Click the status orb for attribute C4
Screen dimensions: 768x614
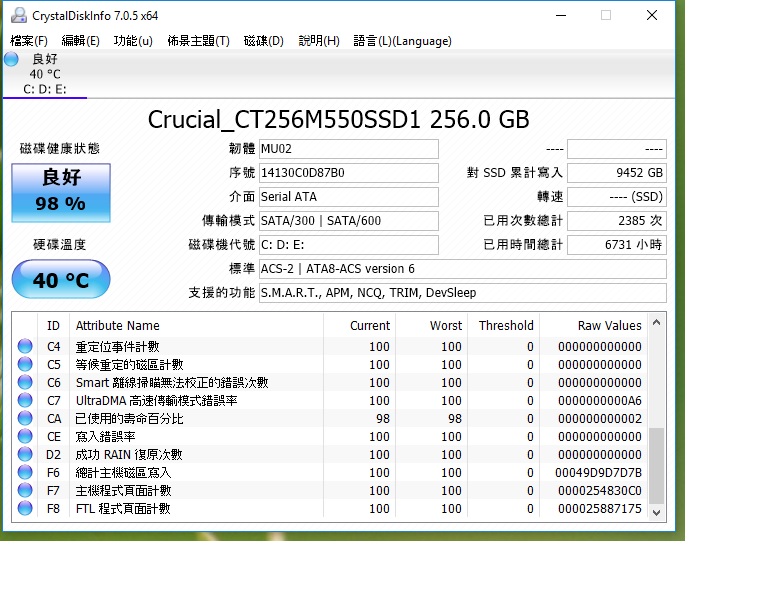[25, 346]
